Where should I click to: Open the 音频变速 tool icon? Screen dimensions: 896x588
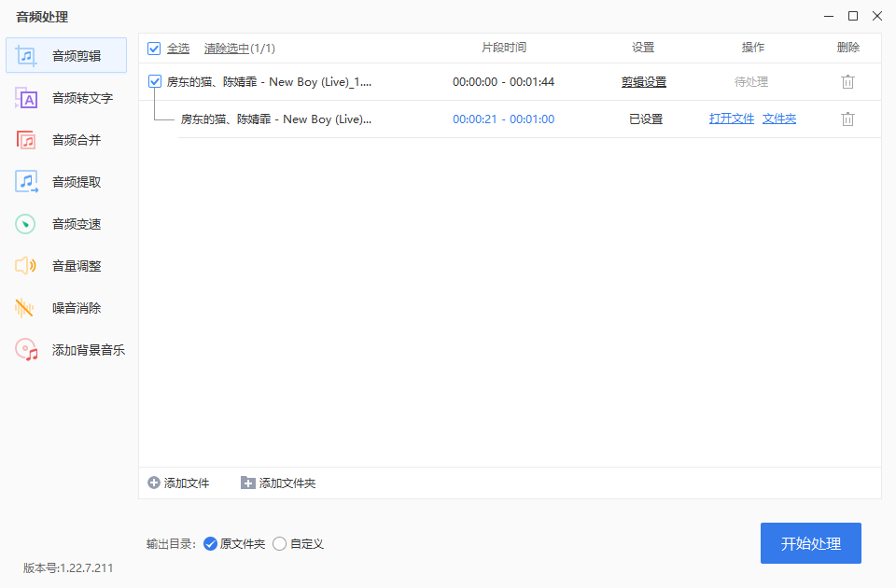[25, 223]
